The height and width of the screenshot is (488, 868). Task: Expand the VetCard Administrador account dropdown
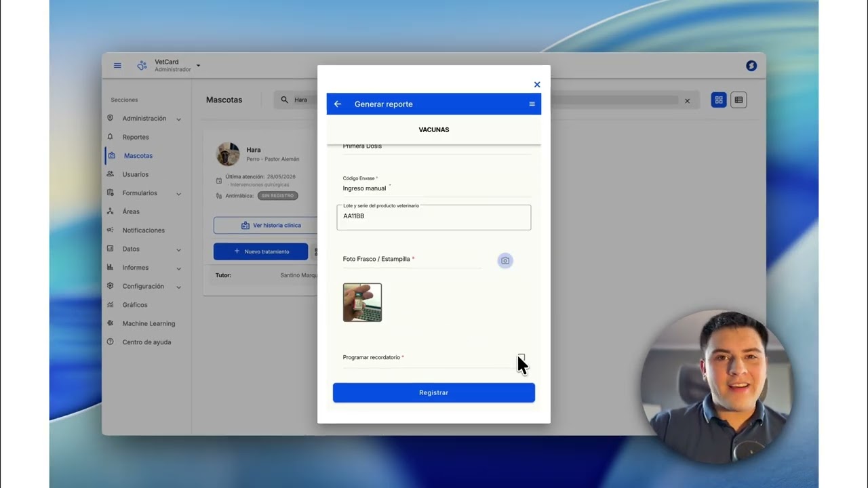[x=198, y=66]
